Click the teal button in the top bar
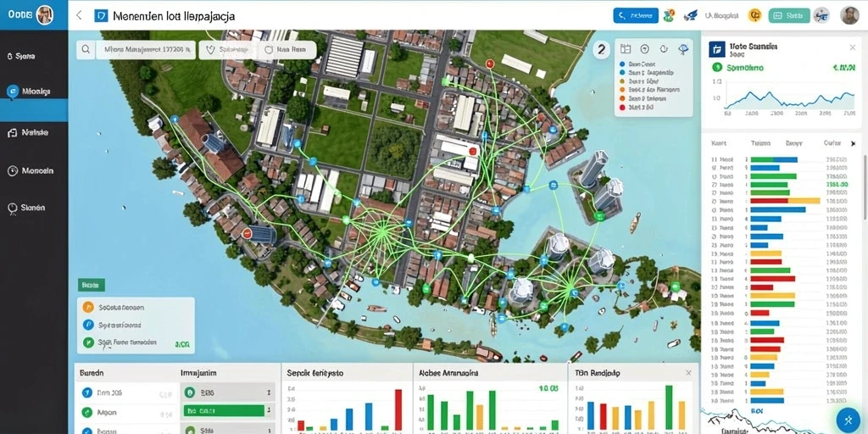 tap(789, 15)
